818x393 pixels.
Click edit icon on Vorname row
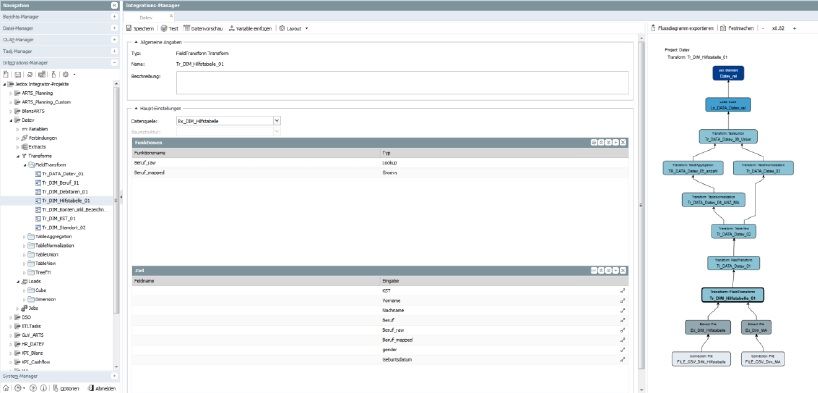(x=622, y=301)
